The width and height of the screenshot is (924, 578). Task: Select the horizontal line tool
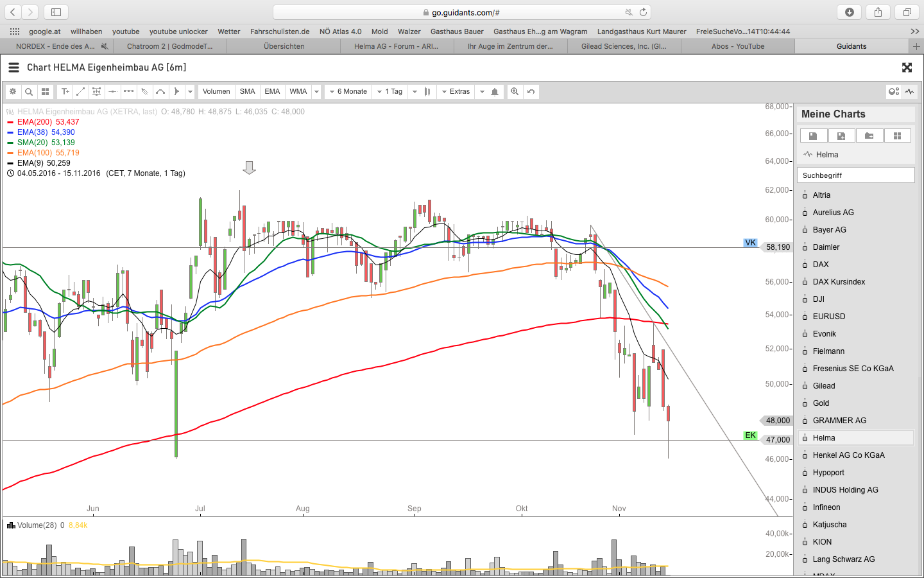[x=113, y=92]
